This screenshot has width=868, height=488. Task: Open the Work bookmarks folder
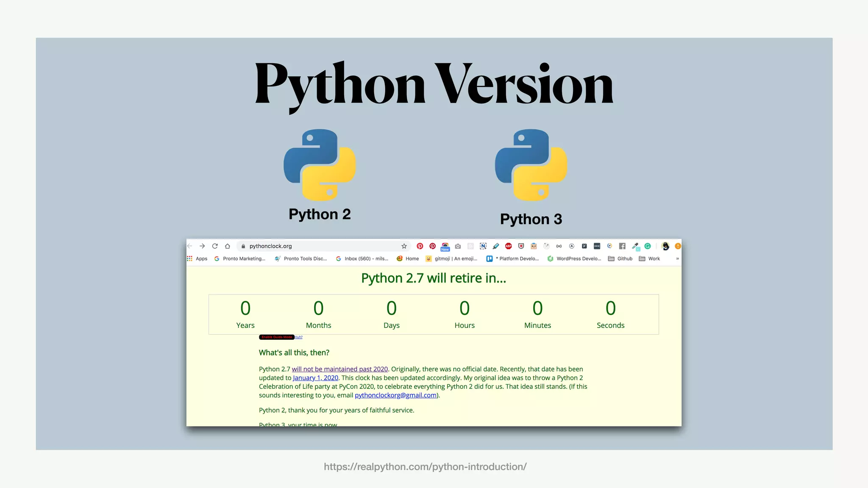coord(649,258)
